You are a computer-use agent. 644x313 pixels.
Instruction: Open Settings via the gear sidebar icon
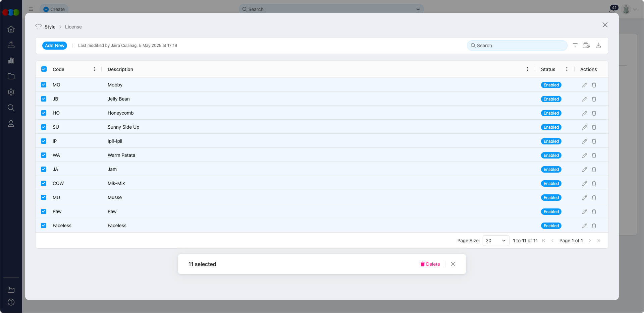11,92
